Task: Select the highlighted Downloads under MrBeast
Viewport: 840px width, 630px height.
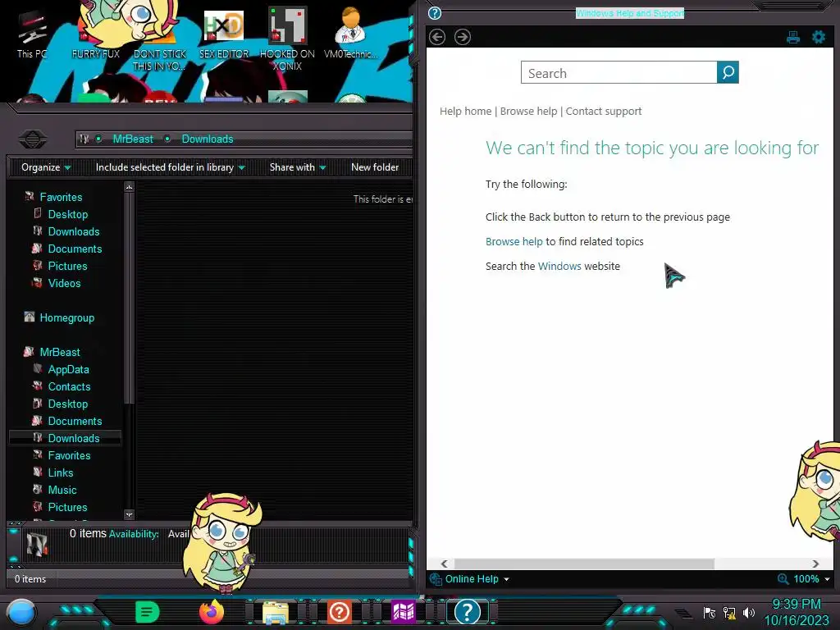Action: coord(66,438)
